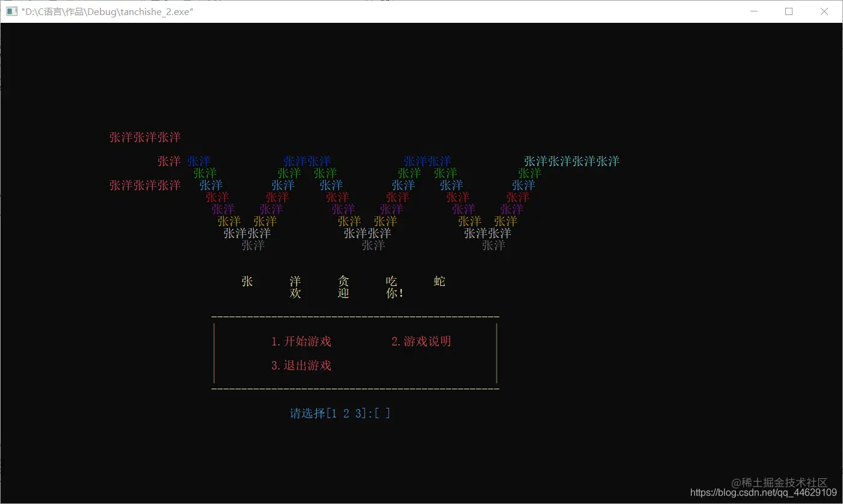The width and height of the screenshot is (843, 504).
Task: Click the 洋欢 column in welcome text
Action: coord(295,287)
